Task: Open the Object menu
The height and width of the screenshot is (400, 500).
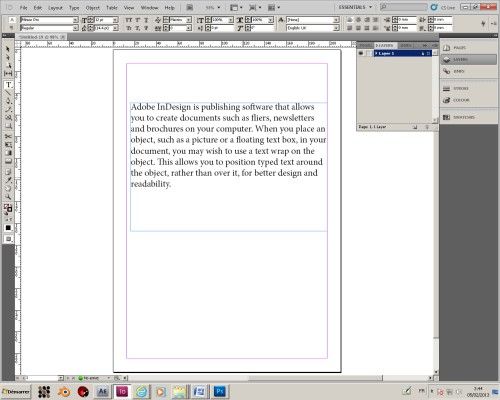Action: [93, 7]
